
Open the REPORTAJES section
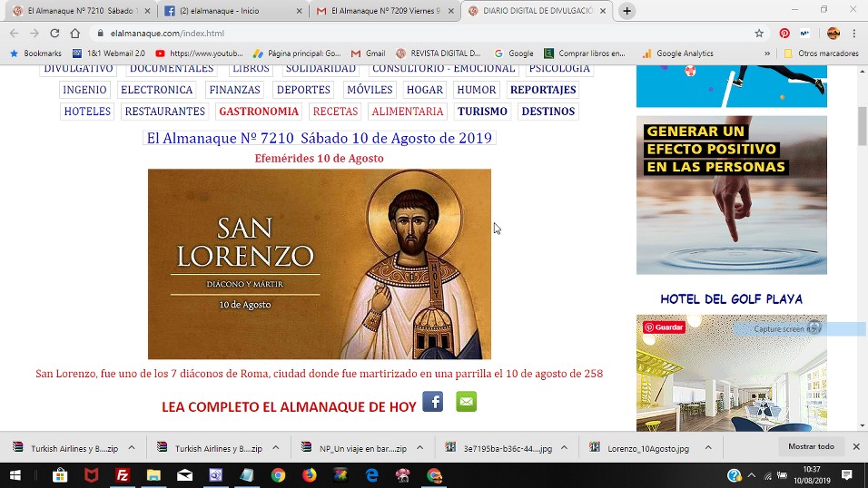tap(543, 90)
